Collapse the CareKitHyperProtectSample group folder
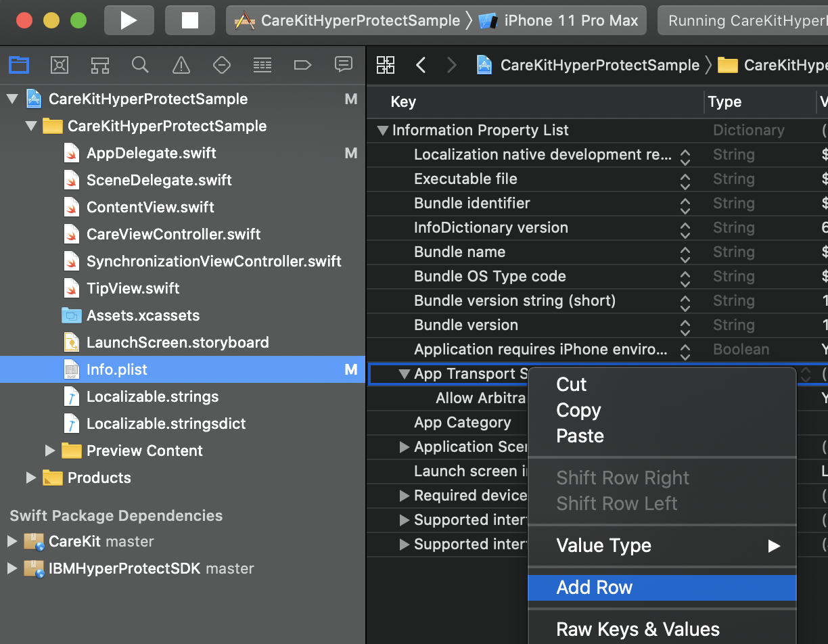This screenshot has width=828, height=644. pos(31,126)
